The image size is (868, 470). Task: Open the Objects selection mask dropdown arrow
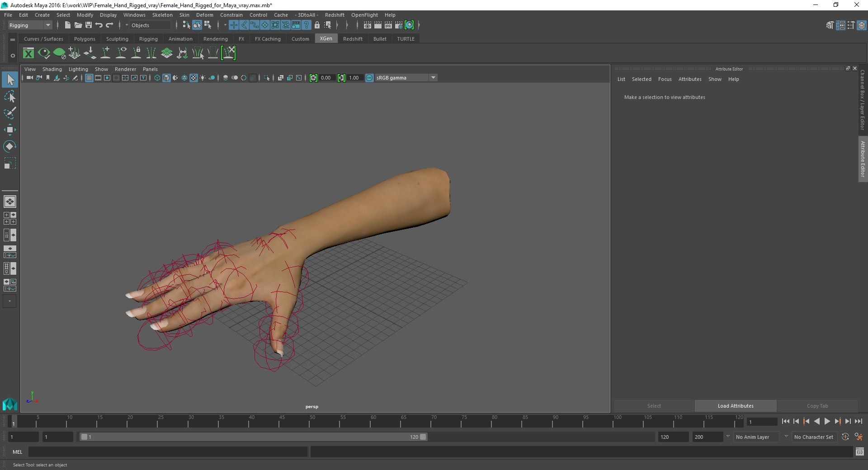coord(127,25)
